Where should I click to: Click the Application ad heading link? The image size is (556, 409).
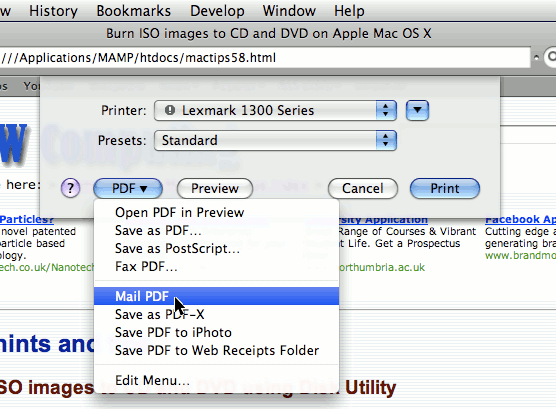(x=383, y=219)
